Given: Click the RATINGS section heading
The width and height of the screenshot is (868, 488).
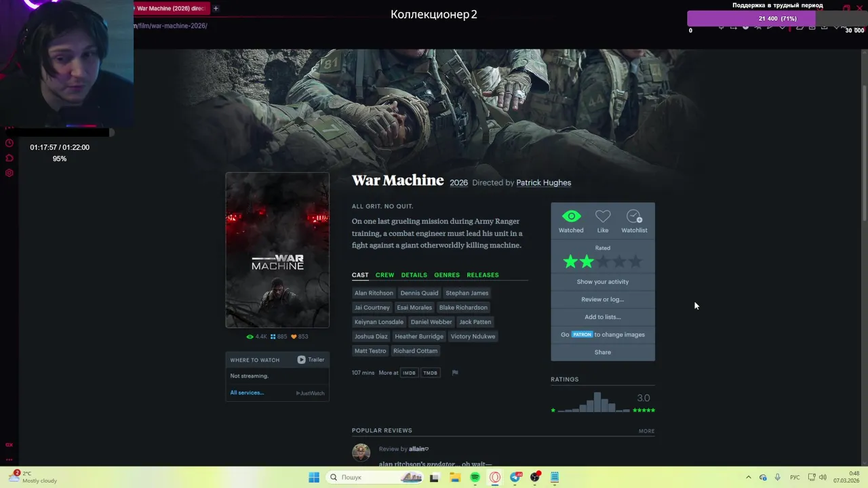Looking at the screenshot, I should coord(564,380).
